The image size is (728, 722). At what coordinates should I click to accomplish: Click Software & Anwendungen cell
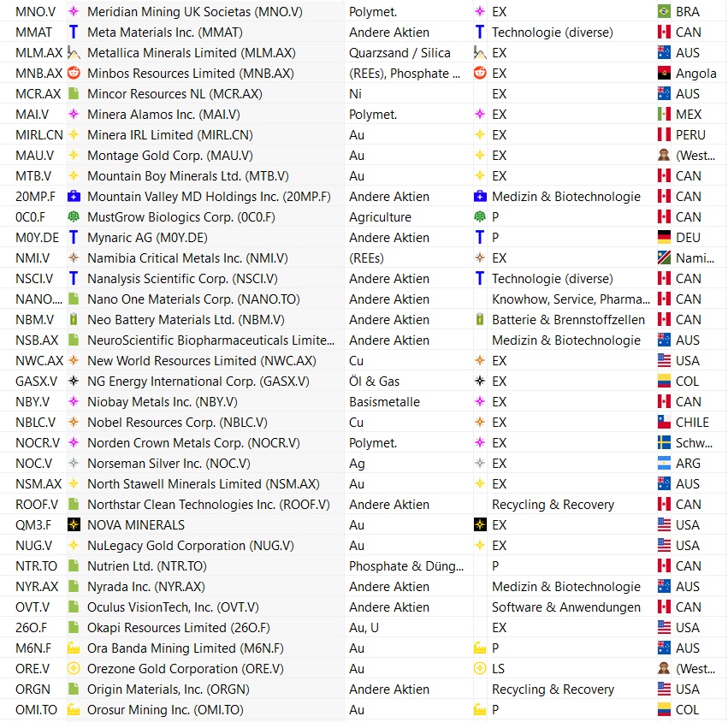pos(566,607)
